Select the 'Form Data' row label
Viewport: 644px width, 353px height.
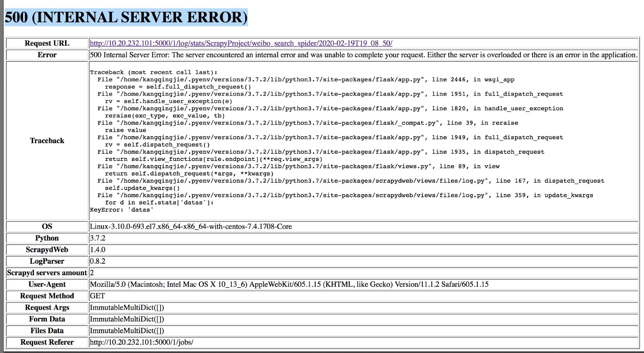click(x=47, y=319)
